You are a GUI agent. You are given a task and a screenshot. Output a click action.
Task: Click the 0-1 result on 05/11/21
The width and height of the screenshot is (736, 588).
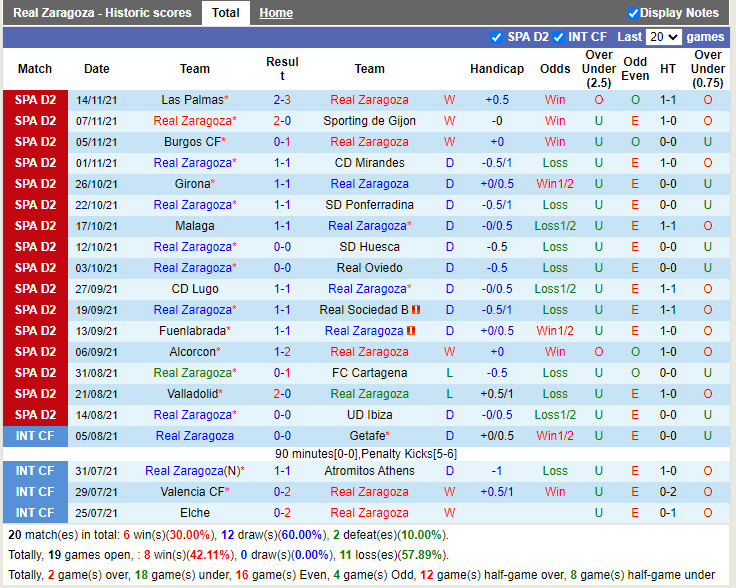coord(282,142)
